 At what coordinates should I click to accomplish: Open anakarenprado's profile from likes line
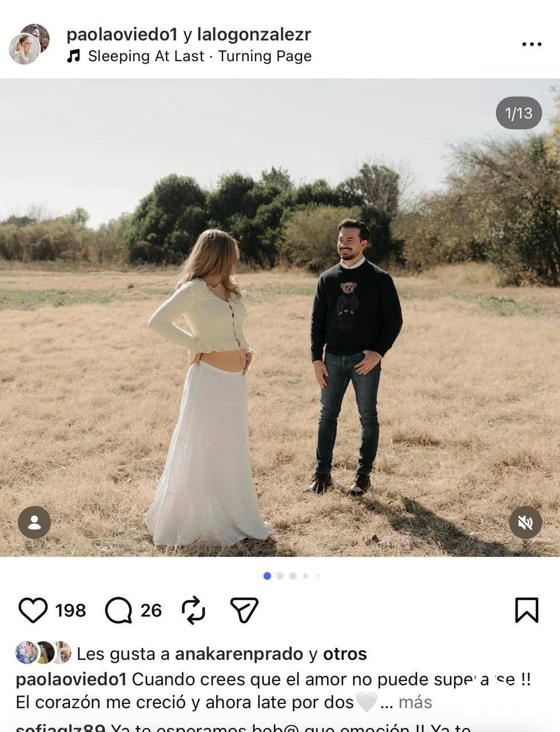(239, 654)
